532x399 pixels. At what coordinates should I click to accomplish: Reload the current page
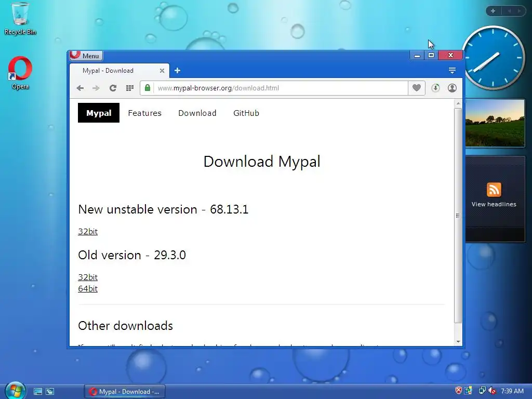click(x=113, y=88)
